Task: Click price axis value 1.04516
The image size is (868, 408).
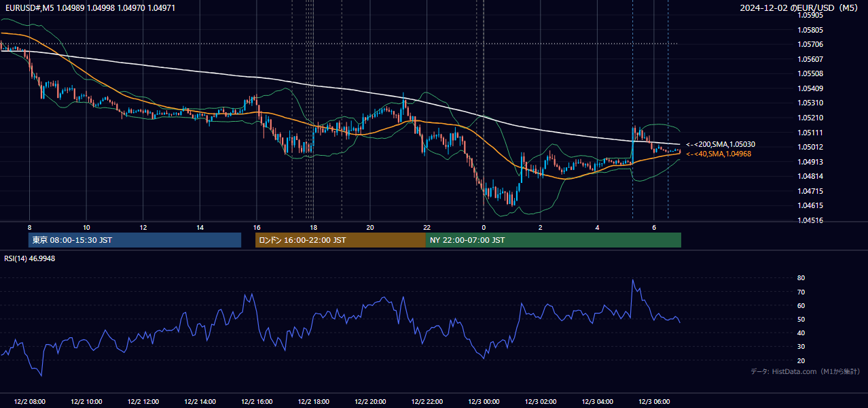Action: pos(810,220)
